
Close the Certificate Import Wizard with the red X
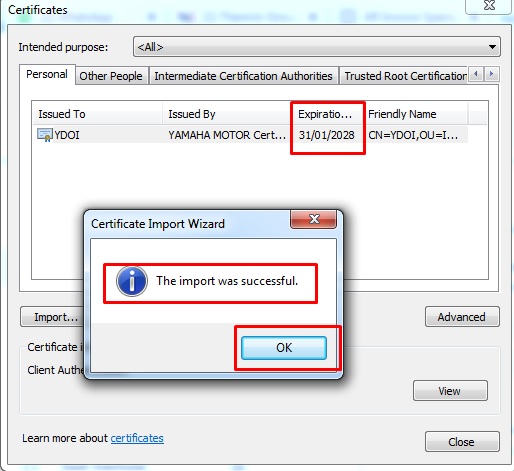pos(313,219)
